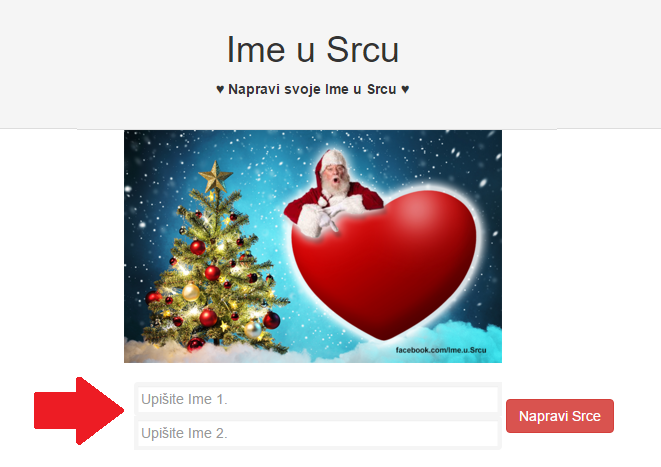Focus the Upišite Ime 1. field

click(x=318, y=399)
